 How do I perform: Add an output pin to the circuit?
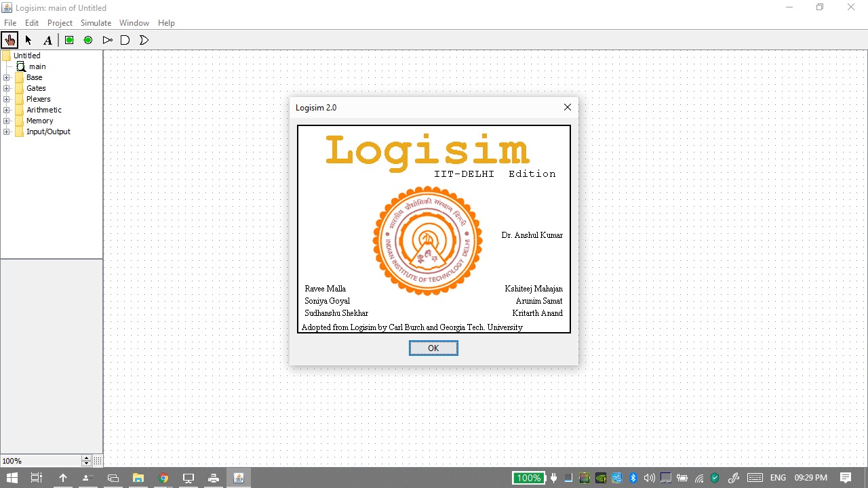point(87,40)
